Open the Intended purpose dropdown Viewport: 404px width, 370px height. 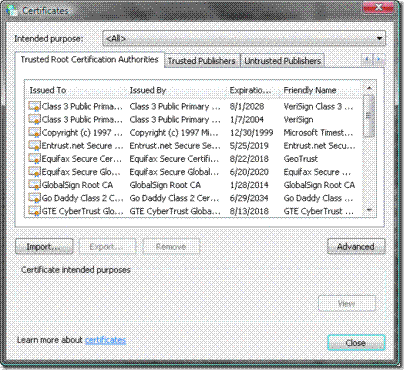point(244,38)
